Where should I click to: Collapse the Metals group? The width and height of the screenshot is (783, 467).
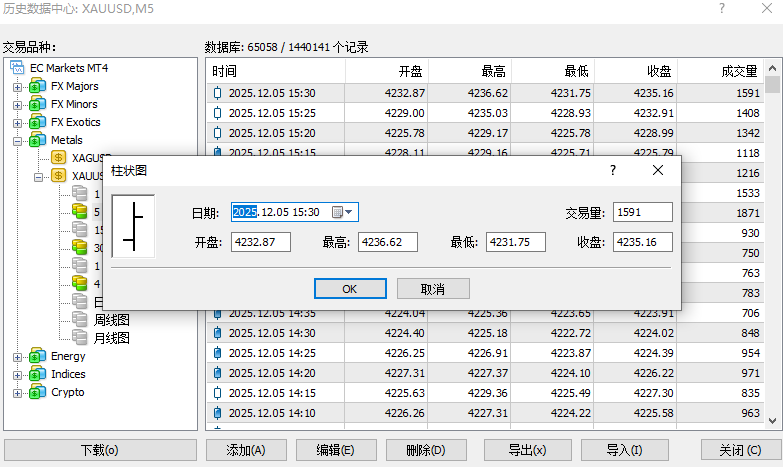[x=17, y=140]
